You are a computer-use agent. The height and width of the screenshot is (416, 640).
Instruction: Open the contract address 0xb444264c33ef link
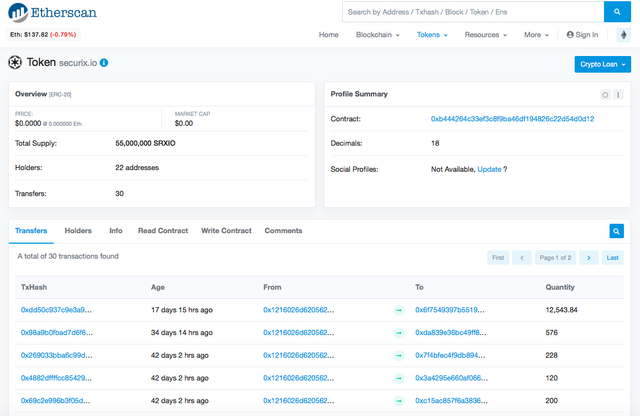512,119
